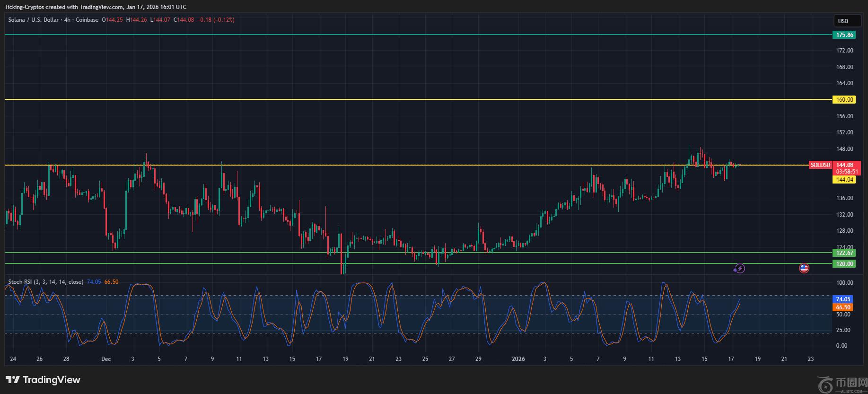This screenshot has width=868, height=394.
Task: Select the 160.00 yellow price label
Action: coord(844,100)
